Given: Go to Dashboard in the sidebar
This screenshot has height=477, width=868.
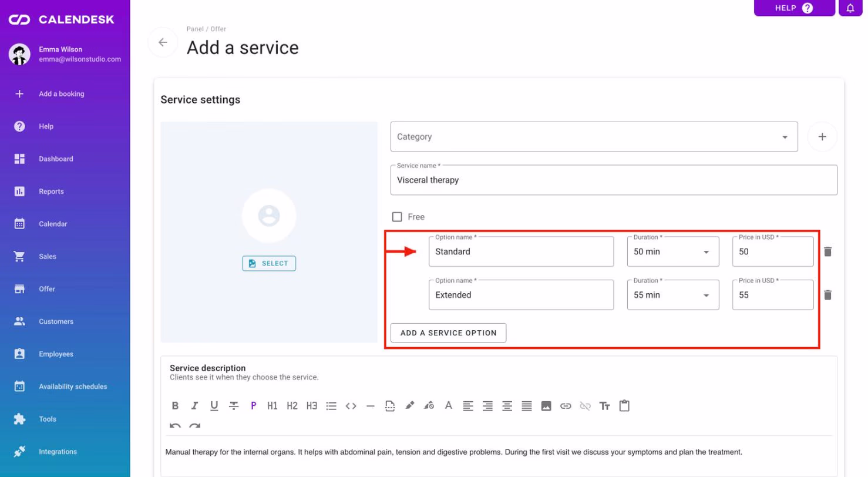Looking at the screenshot, I should [x=65, y=159].
